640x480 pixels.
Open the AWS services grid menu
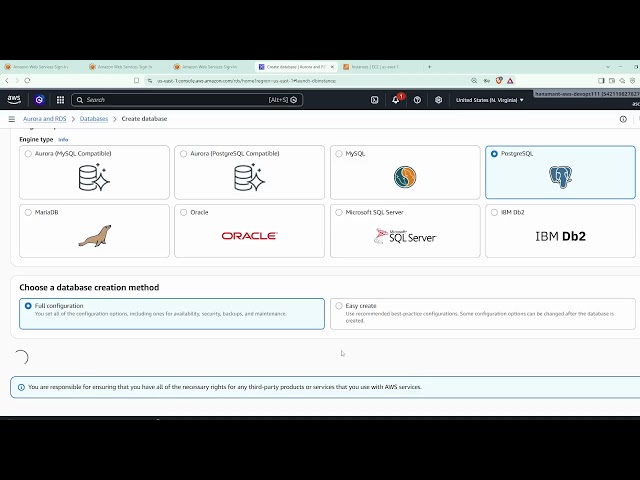[x=60, y=100]
